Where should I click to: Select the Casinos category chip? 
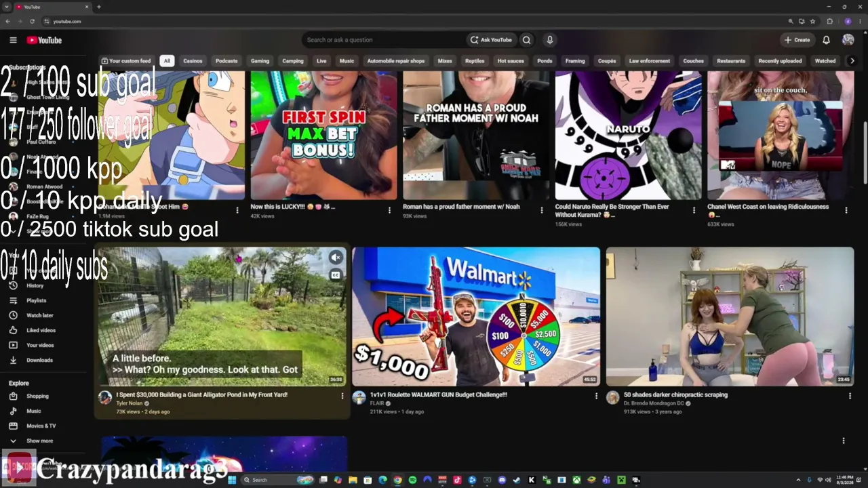coord(193,61)
